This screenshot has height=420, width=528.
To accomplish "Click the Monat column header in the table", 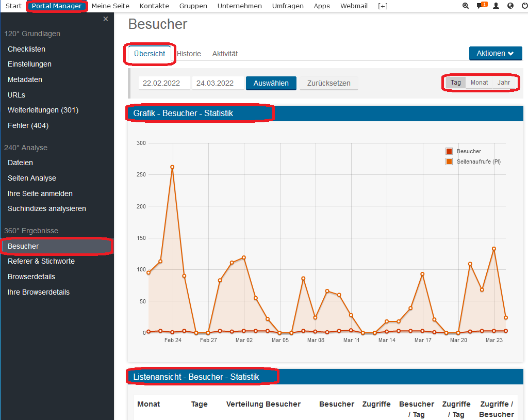I will [x=148, y=404].
